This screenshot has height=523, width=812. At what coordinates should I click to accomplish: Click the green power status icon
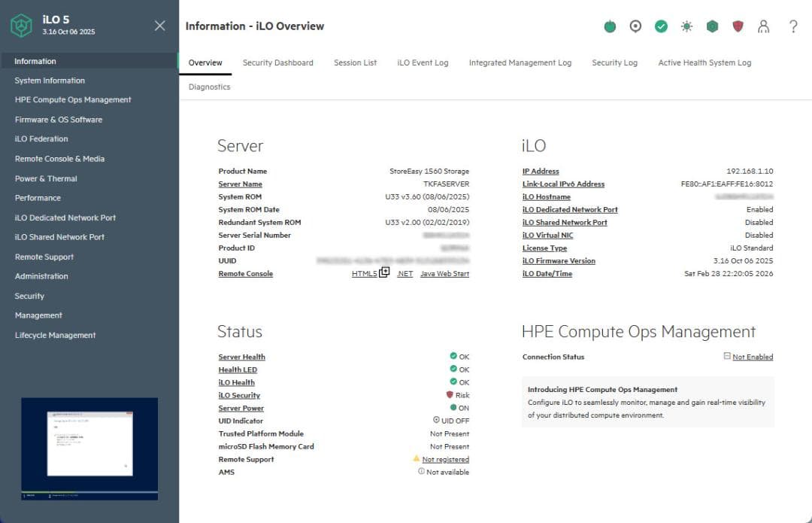coord(610,26)
